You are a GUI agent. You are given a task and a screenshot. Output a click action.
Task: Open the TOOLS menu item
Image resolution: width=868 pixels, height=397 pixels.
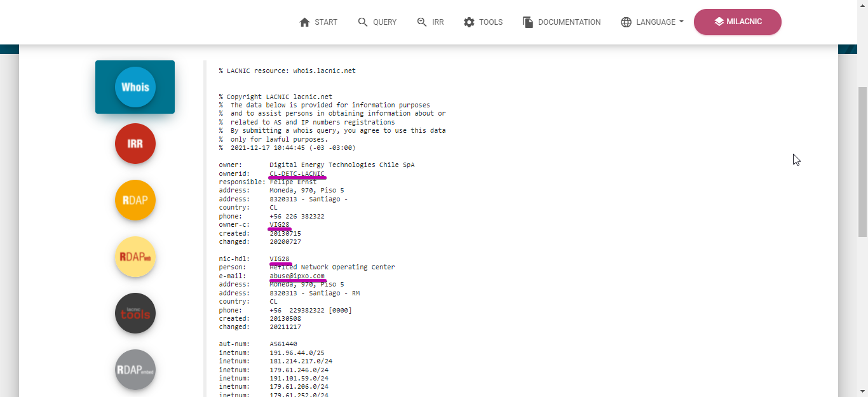tap(483, 22)
